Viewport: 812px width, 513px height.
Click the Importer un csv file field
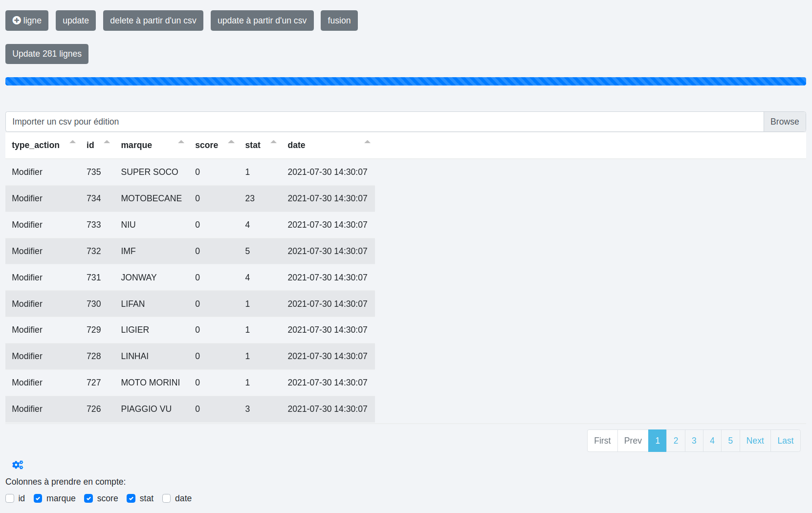pos(384,122)
